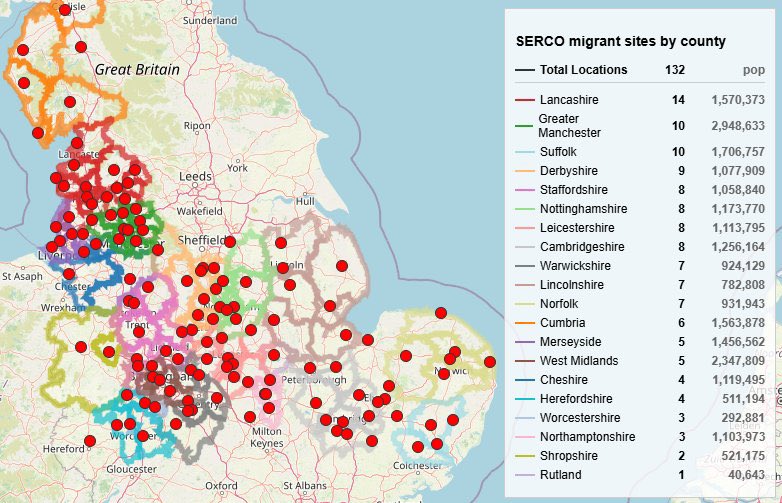Click Leicestershire legend entry
This screenshot has height=503, width=782.
[640, 228]
